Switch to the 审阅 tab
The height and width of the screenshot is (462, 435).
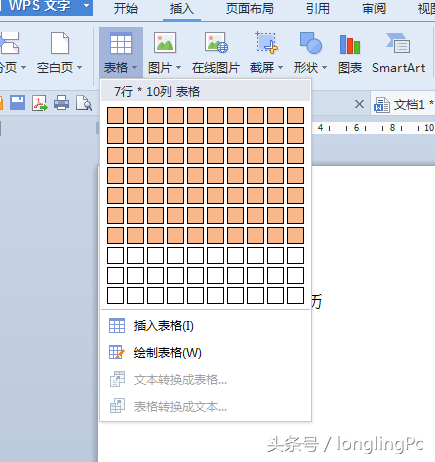click(374, 9)
